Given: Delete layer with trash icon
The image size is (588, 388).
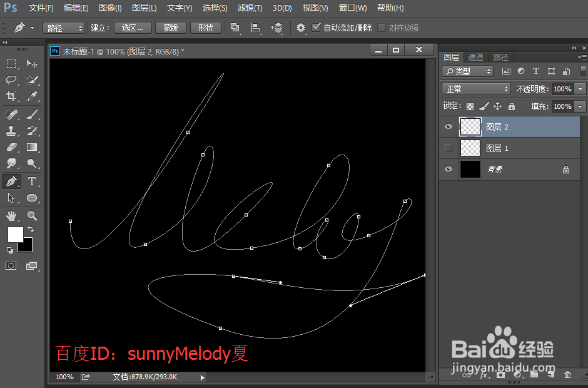Looking at the screenshot, I should [x=567, y=374].
